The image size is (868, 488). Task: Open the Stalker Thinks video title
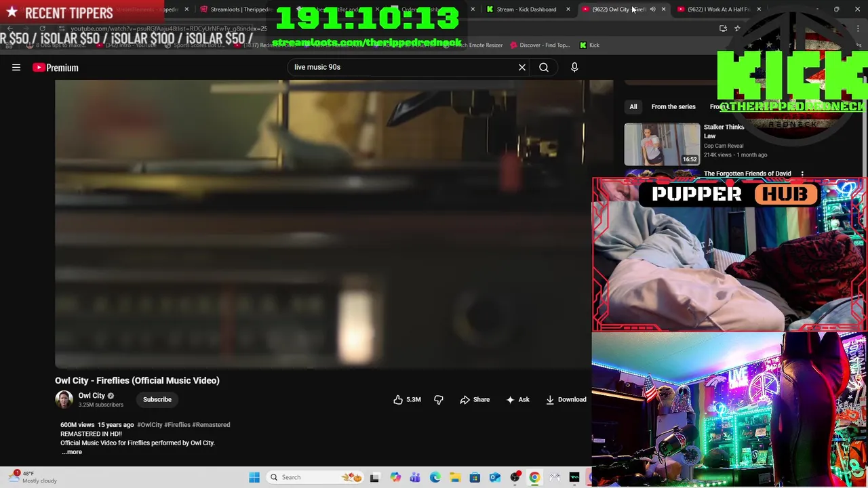pos(724,131)
